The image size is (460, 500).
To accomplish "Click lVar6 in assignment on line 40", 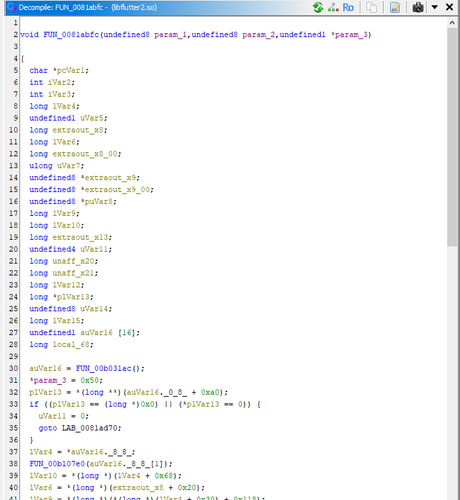I will pos(41,488).
